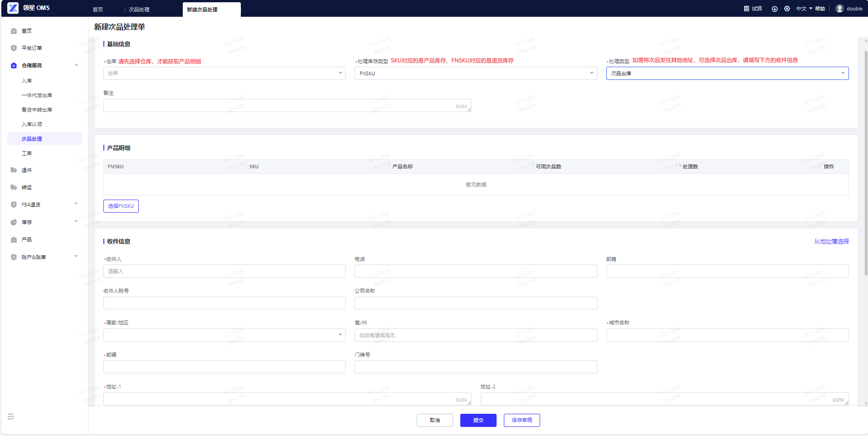Click the 可用次品数 column header
The width and height of the screenshot is (868, 436).
point(548,167)
